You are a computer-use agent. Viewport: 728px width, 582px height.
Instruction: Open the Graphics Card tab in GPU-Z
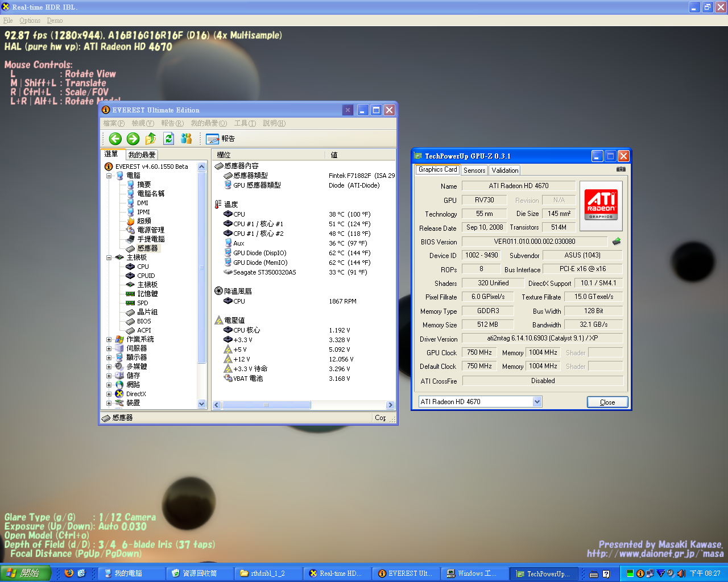pos(437,169)
